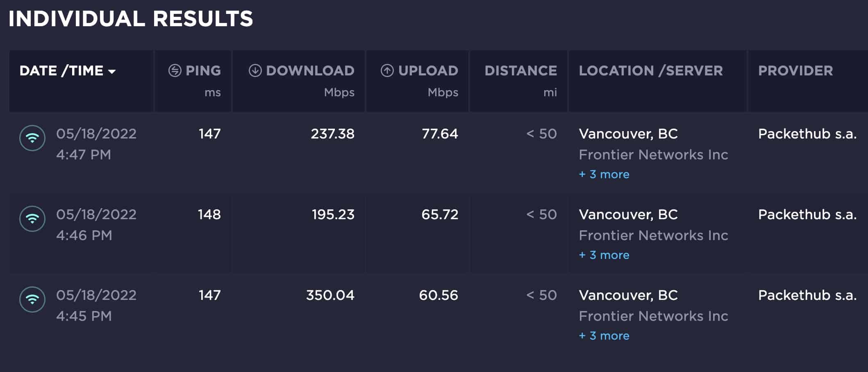Sort by Distance column header

click(520, 70)
